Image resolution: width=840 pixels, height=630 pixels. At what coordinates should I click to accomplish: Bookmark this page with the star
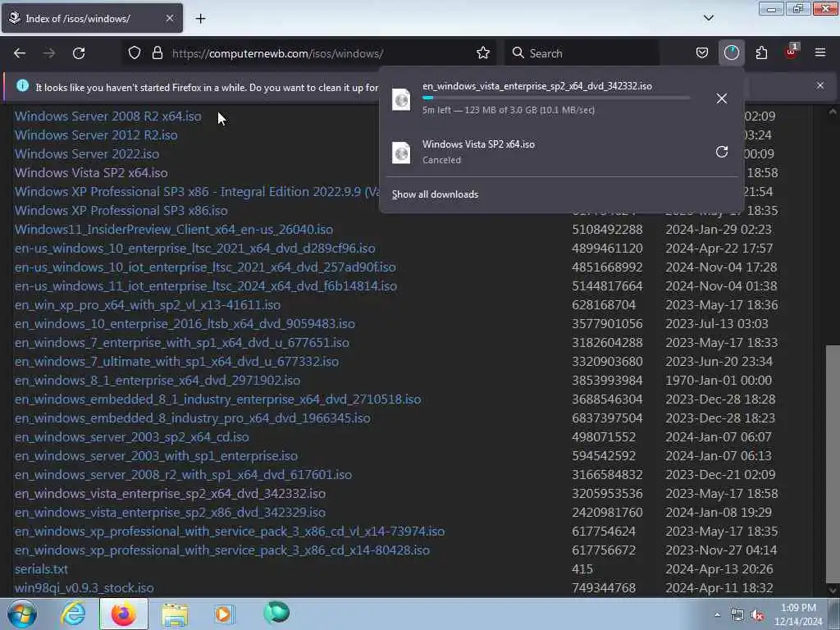pos(483,53)
